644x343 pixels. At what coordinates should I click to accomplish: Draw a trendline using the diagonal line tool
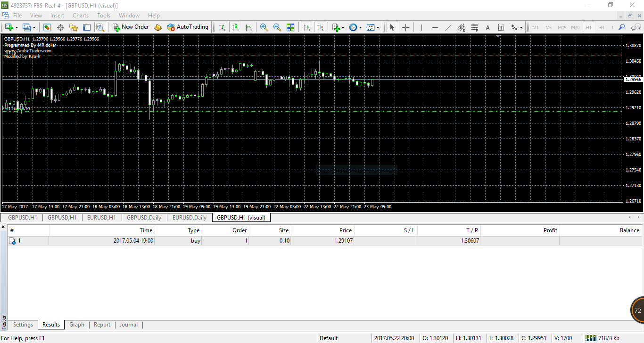tap(448, 27)
